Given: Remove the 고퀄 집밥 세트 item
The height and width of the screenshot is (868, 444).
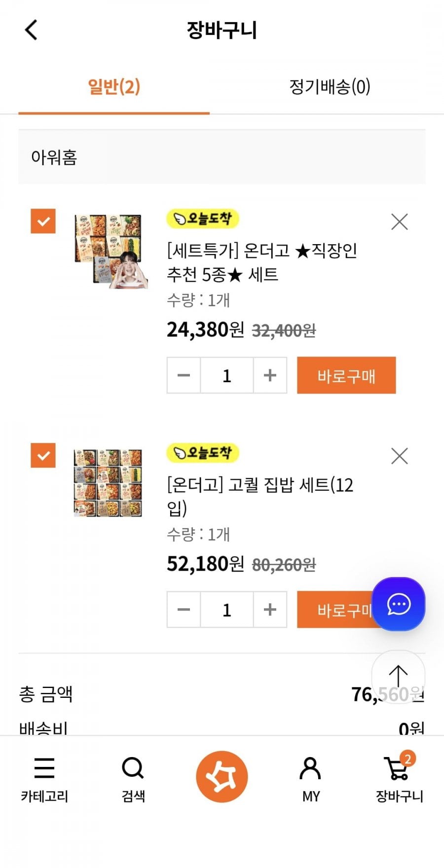Looking at the screenshot, I should pyautogui.click(x=399, y=456).
